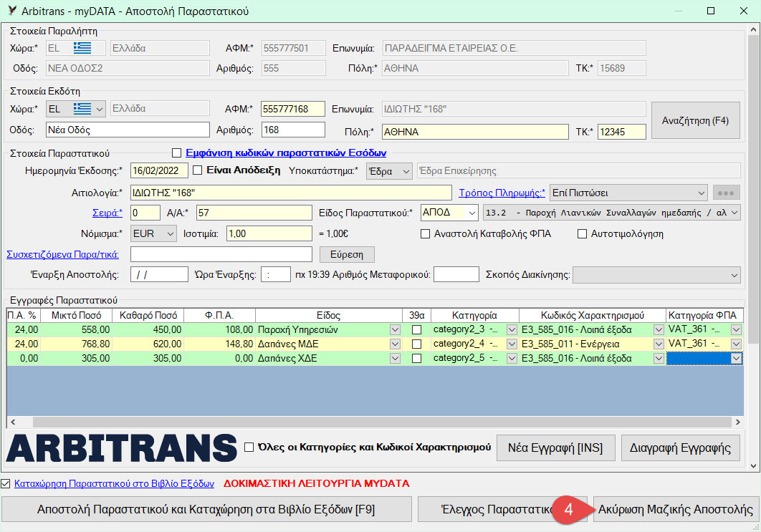Click the Έναρξη Αποστολής date field
The image size is (761, 532).
click(x=159, y=274)
